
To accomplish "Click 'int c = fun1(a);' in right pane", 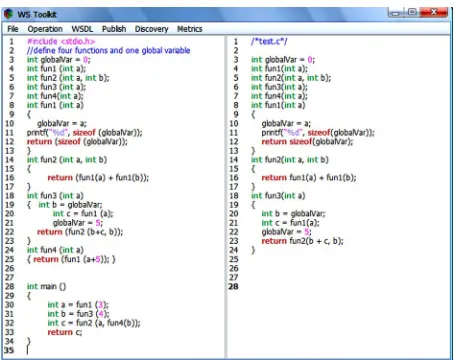I will coord(290,223).
